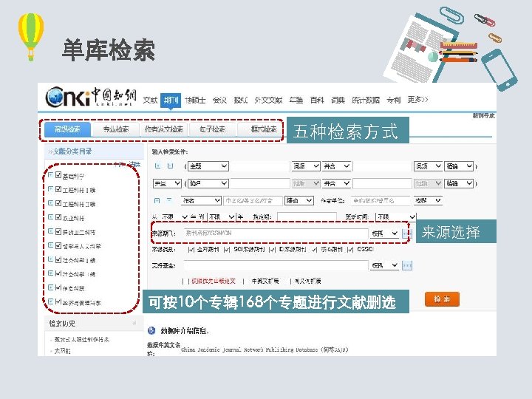Switch to the 专利 database tab
Viewport: 532px width, 399px height.
pyautogui.click(x=394, y=100)
